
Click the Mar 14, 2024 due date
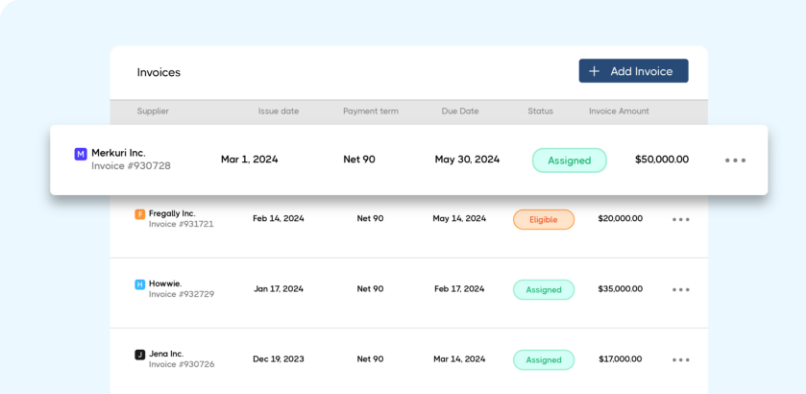coord(460,359)
